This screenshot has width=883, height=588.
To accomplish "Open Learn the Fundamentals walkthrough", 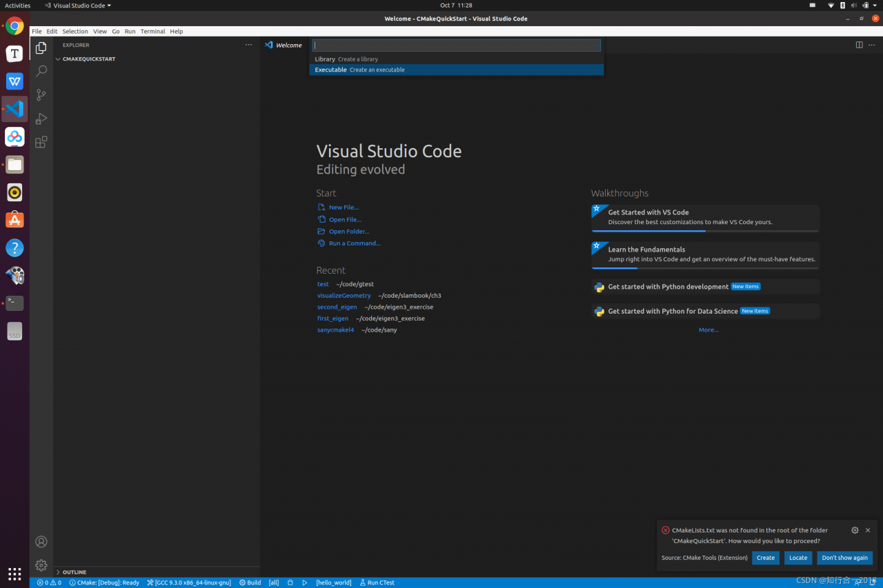I will point(705,254).
